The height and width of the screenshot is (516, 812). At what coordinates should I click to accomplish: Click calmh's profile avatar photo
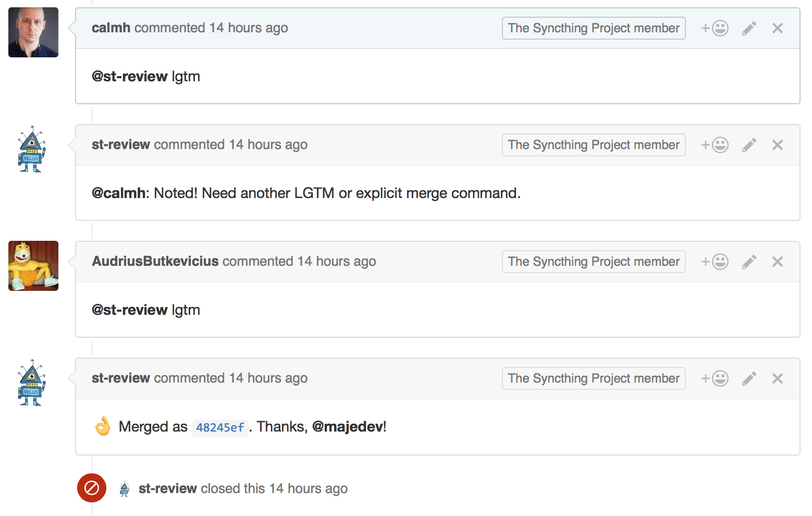[33, 32]
